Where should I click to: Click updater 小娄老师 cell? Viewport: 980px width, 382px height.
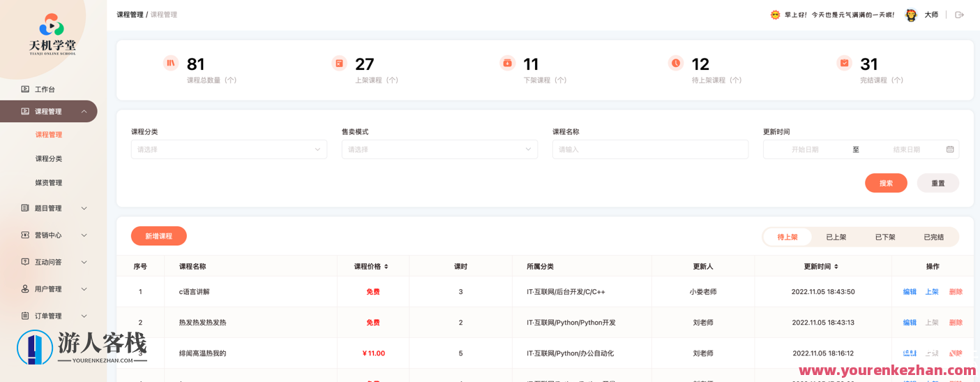[x=703, y=292]
